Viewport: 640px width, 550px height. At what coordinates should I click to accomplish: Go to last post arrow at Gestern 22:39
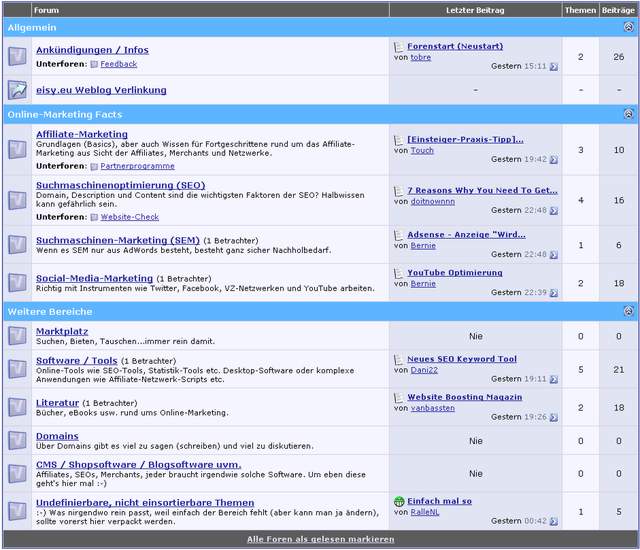click(x=553, y=293)
